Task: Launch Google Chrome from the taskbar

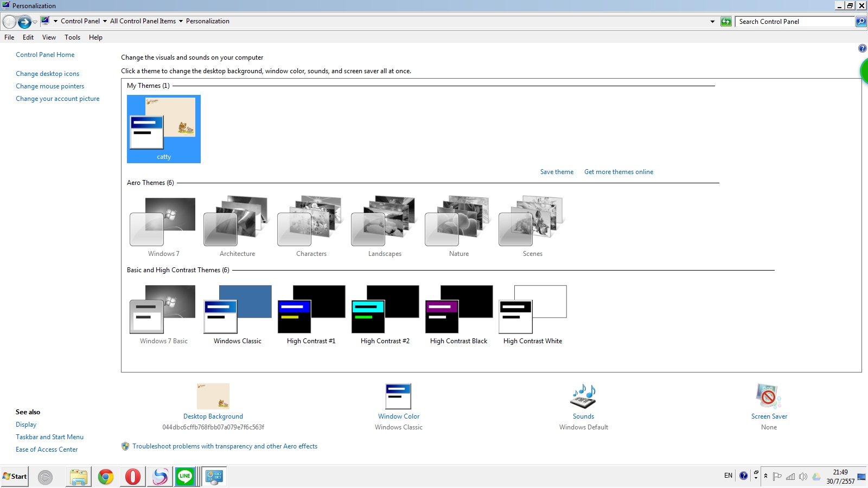Action: click(x=106, y=477)
